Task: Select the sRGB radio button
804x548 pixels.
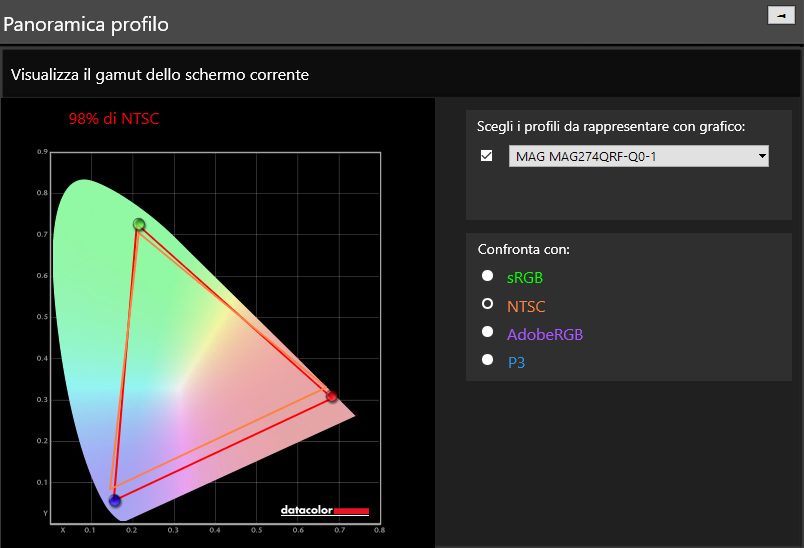Action: (x=488, y=276)
